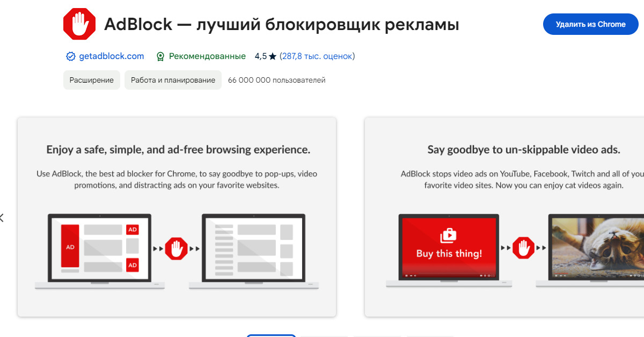Screen dimensions: 644x337
Task: Click the Удалить из Chrome button
Action: [590, 24]
